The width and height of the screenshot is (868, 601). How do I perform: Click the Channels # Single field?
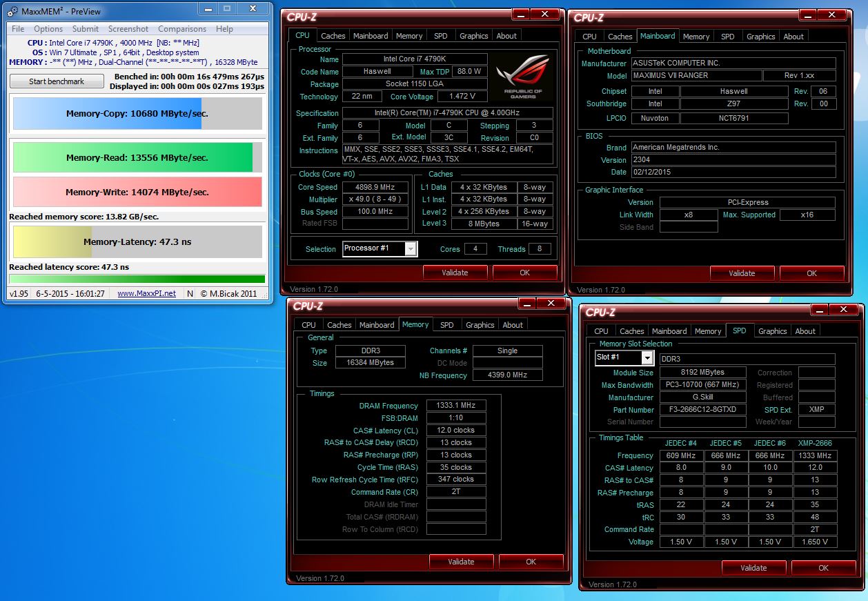coord(508,351)
